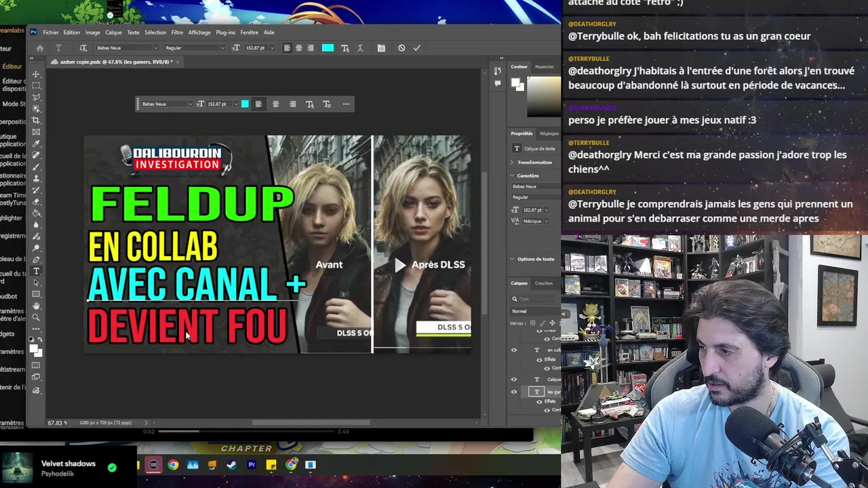Image resolution: width=868 pixels, height=488 pixels.
Task: Click the Home icon in options bar
Action: click(x=40, y=48)
